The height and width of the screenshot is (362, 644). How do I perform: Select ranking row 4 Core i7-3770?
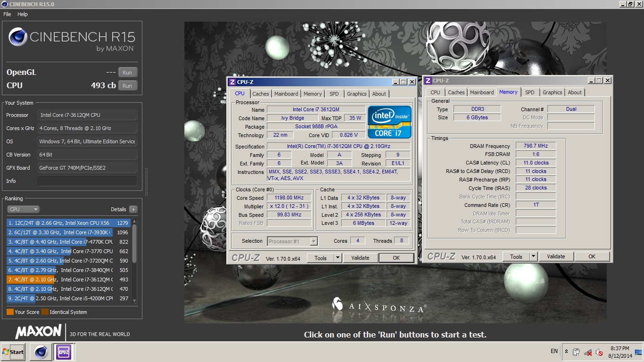click(69, 251)
